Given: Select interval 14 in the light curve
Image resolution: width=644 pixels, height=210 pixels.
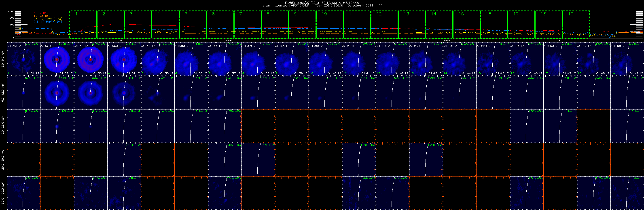Looking at the screenshot, I should 439,25.
